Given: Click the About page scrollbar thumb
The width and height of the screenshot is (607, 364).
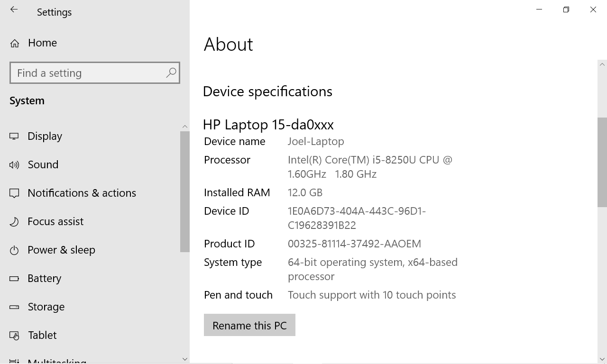Looking at the screenshot, I should pos(602,162).
